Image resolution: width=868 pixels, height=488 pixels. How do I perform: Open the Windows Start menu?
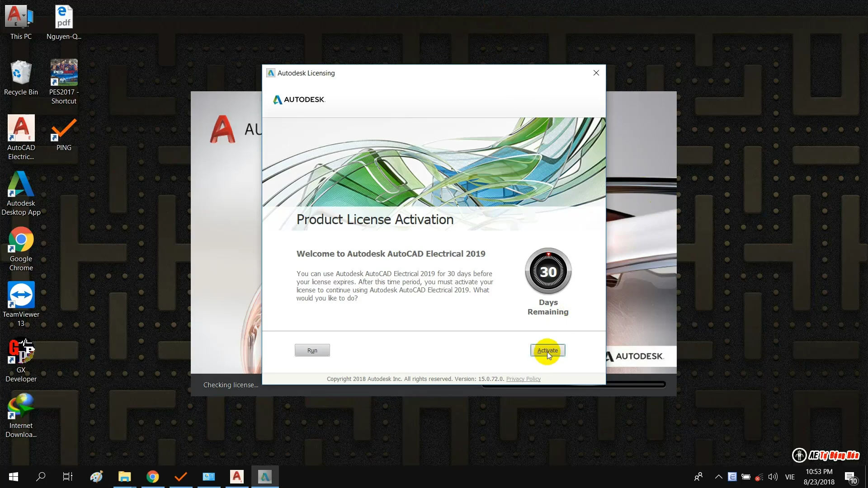point(14,477)
